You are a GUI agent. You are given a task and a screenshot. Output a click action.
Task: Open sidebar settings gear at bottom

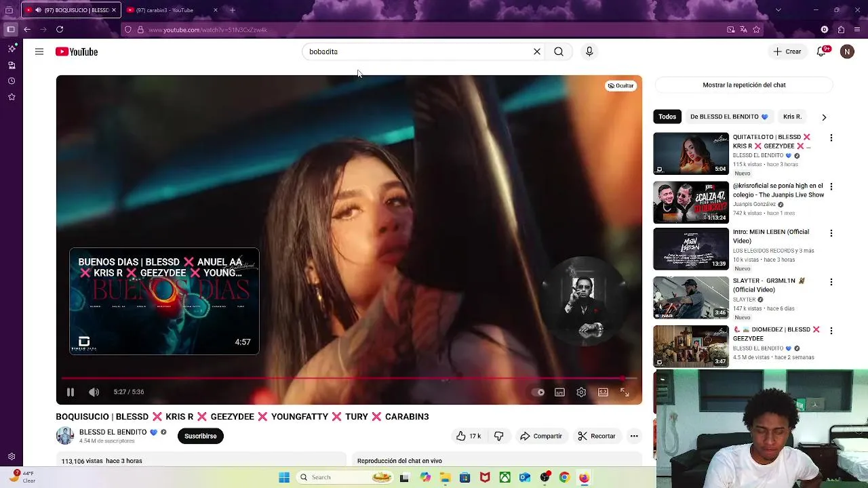coord(12,457)
